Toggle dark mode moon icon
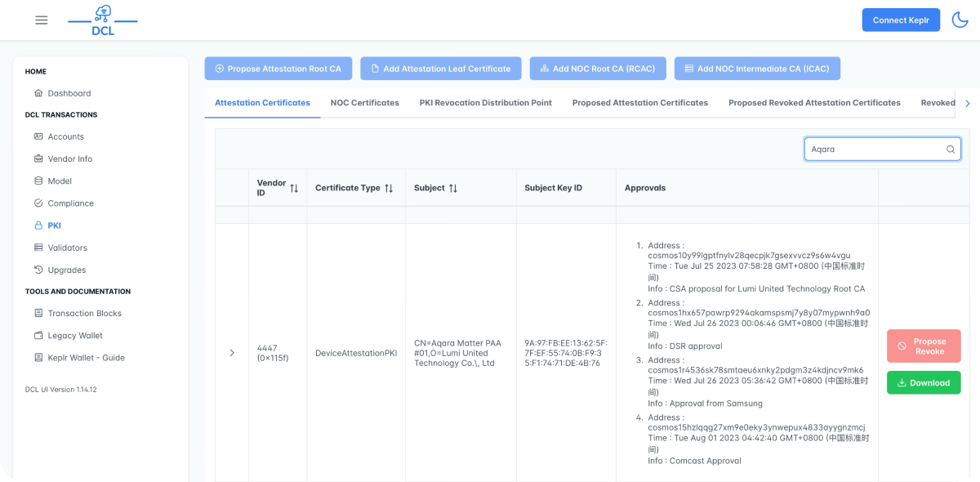980x482 pixels. tap(960, 20)
